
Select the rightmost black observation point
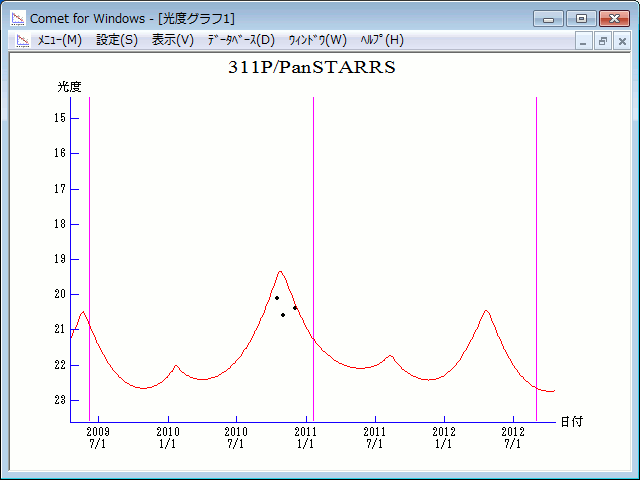pyautogui.click(x=295, y=308)
